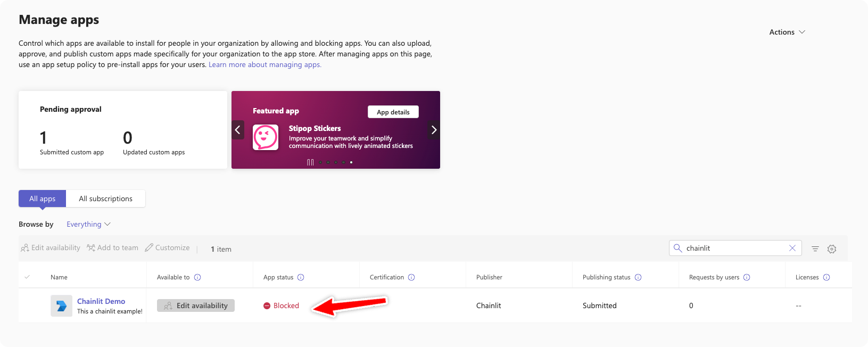Click This a chainlit example description
This screenshot has width=868, height=347.
coord(110,311)
